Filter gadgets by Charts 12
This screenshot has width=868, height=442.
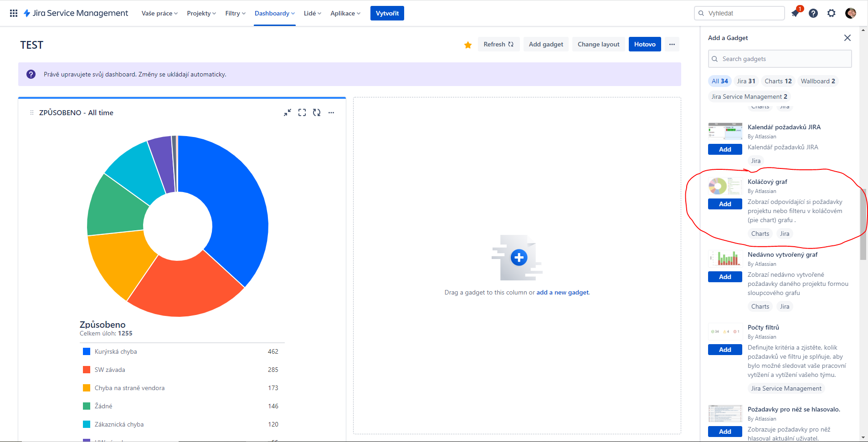coord(778,81)
